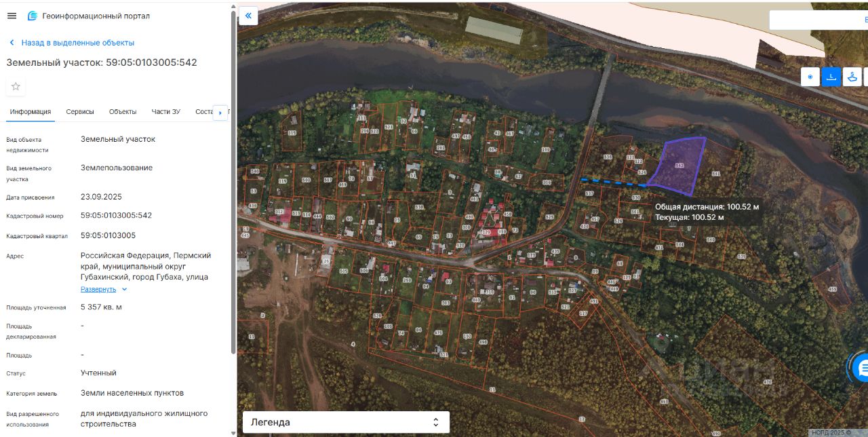The image size is (868, 437).
Task: Switch to the Информация tab
Action: (x=31, y=112)
